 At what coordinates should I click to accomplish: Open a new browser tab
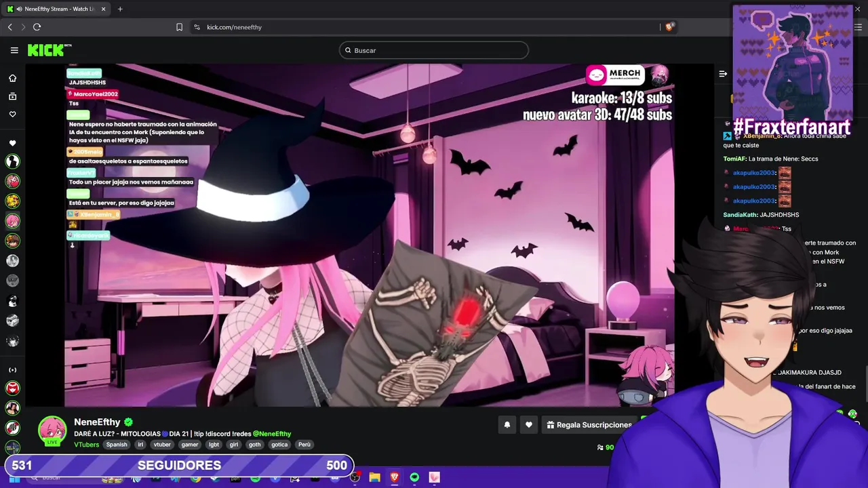tap(120, 9)
